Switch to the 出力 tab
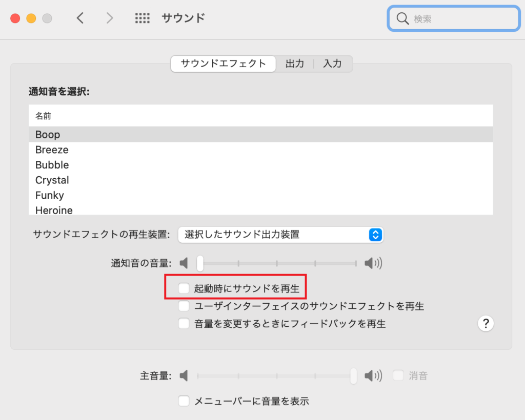525x420 pixels. coord(295,64)
